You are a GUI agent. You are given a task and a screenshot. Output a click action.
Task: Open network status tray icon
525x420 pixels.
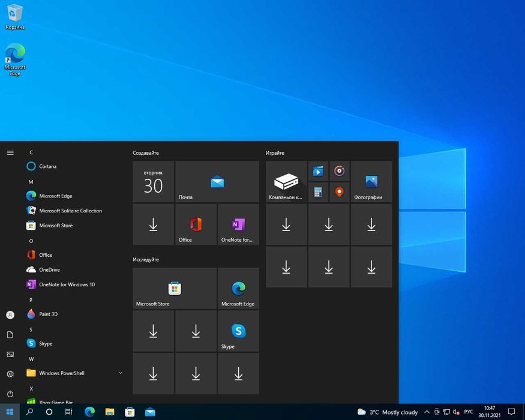point(446,412)
